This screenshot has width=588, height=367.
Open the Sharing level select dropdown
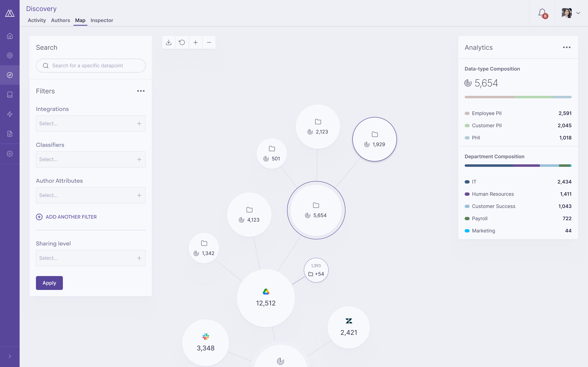(x=91, y=258)
